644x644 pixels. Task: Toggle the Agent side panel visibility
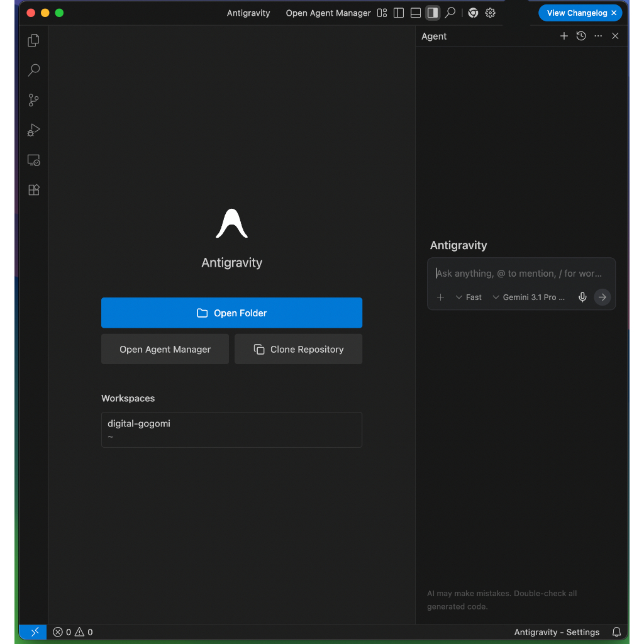(433, 13)
